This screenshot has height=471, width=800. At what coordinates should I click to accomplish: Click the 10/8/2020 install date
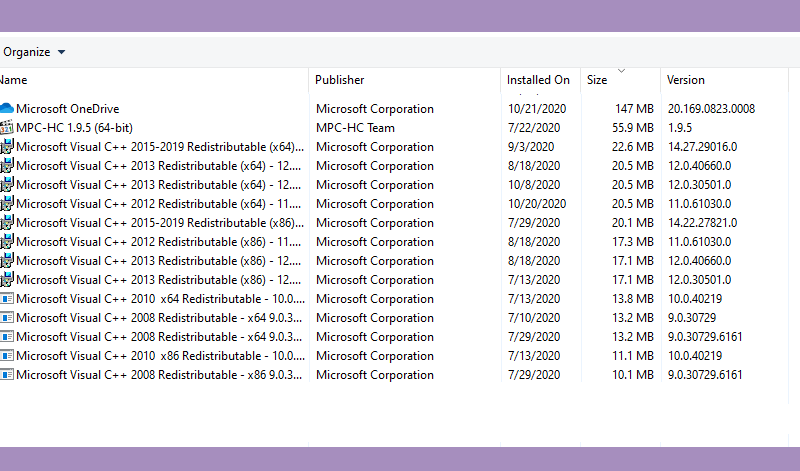pyautogui.click(x=534, y=185)
